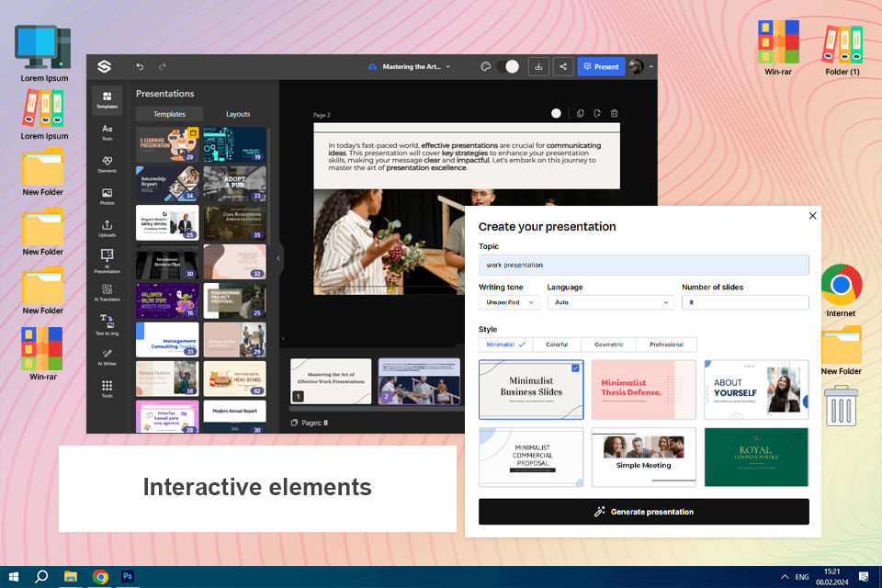Choose the Modern Annual Report template

point(234,416)
